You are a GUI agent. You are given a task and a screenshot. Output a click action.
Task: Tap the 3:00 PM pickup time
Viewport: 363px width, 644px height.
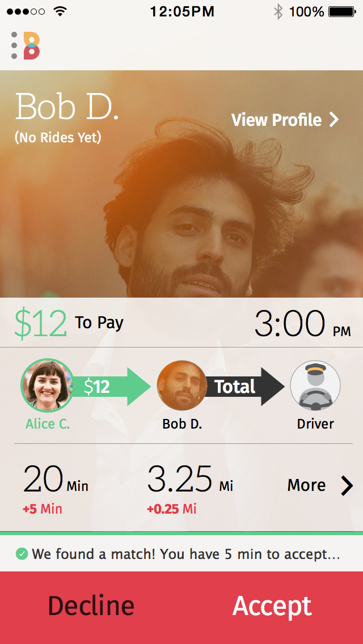(x=302, y=324)
